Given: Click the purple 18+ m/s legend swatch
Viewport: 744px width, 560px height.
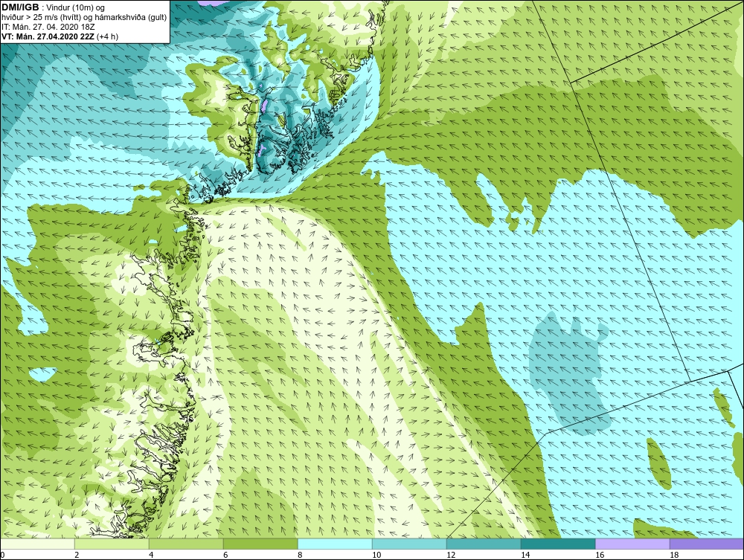Looking at the screenshot, I should [x=707, y=544].
